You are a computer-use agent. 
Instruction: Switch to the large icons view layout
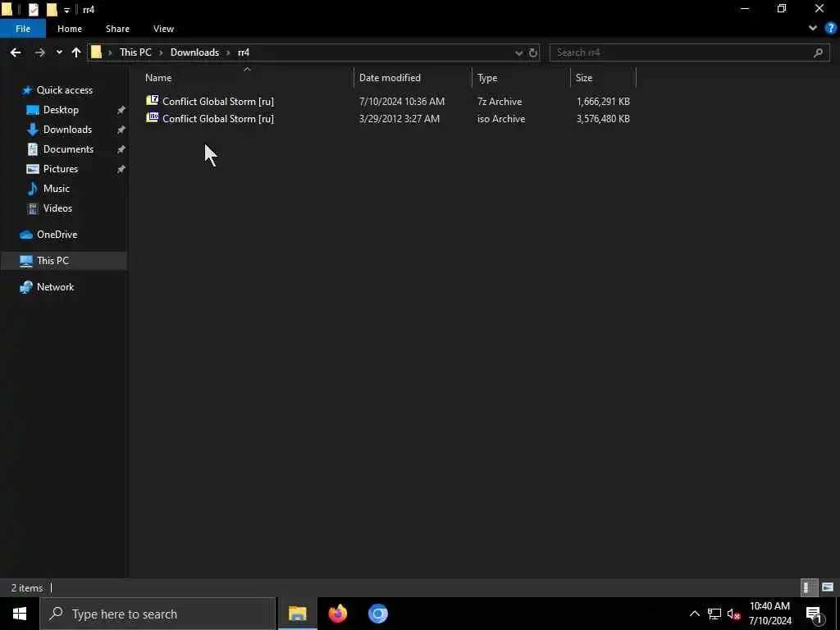[828, 587]
